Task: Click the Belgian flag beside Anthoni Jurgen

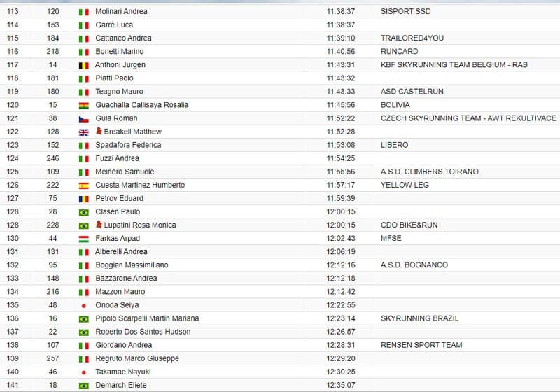Action: [x=83, y=65]
